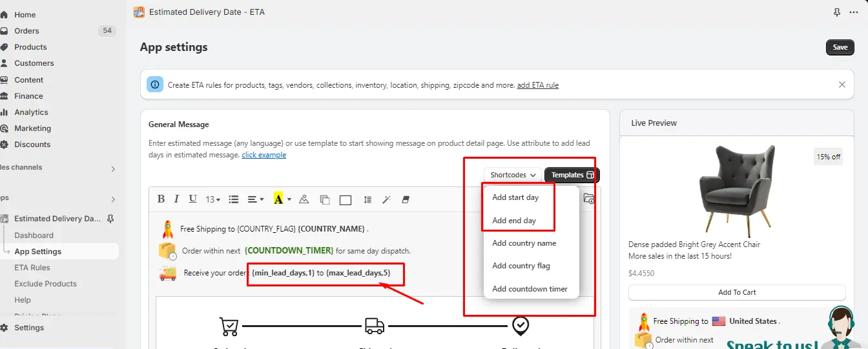Screen dimensions: 868x349
Task: Expand Shortcodes dropdown button
Action: [x=513, y=175]
